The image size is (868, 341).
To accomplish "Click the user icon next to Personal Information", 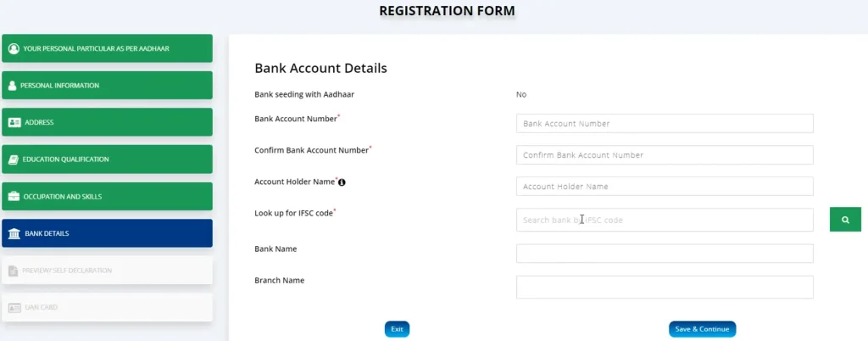I will 13,86.
